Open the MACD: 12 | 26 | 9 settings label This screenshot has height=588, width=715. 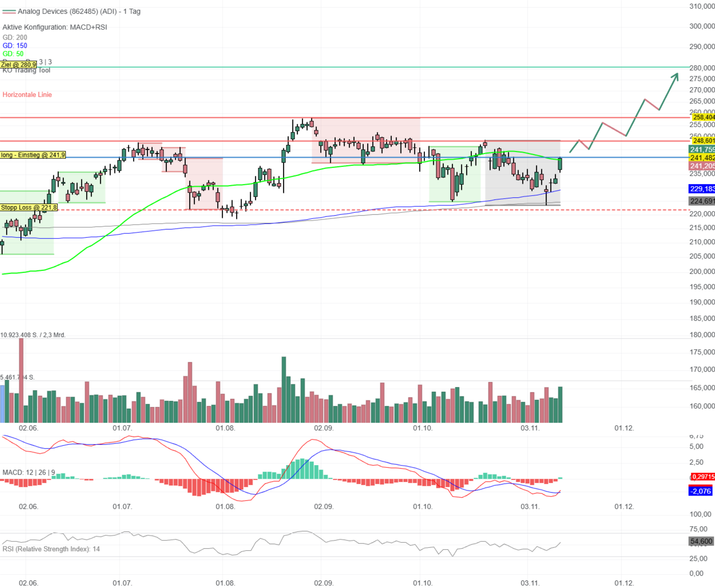coord(29,472)
